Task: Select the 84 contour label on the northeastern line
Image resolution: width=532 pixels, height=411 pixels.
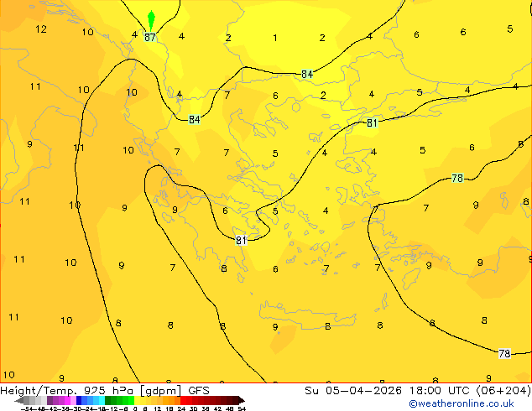Action: point(307,74)
